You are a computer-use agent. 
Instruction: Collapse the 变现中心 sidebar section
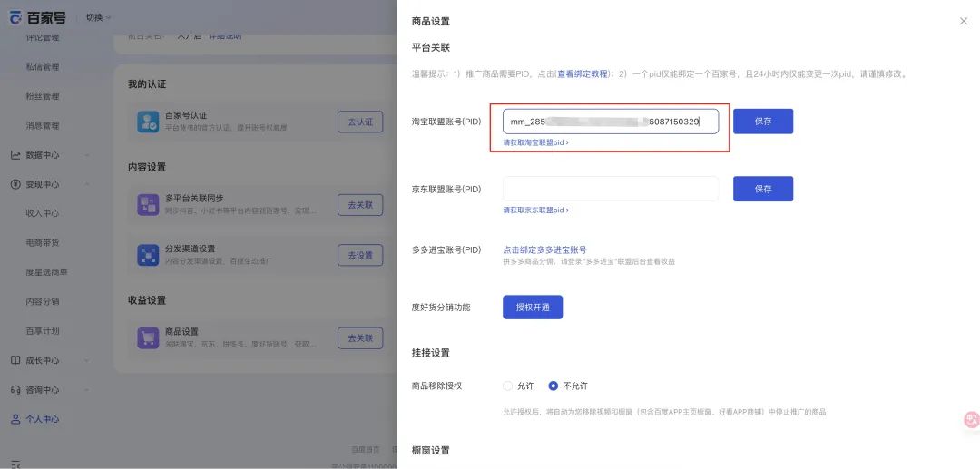pos(87,184)
